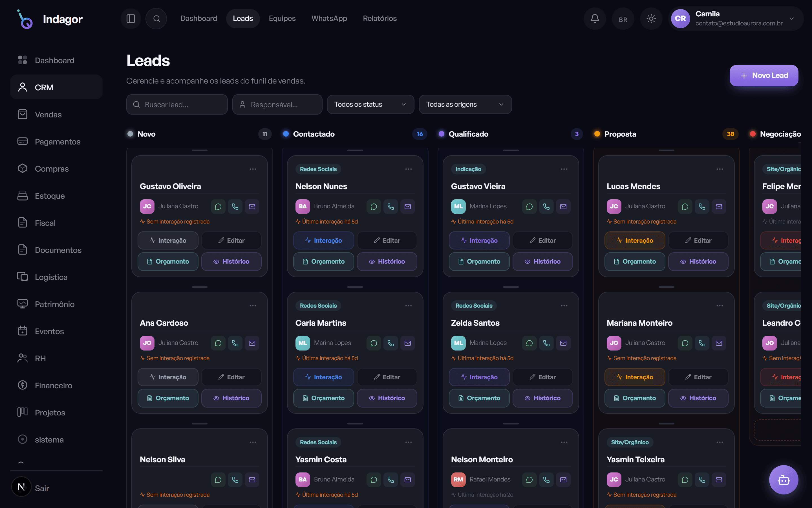The height and width of the screenshot is (508, 812).
Task: Click the Proposta count badge 38
Action: click(x=730, y=134)
